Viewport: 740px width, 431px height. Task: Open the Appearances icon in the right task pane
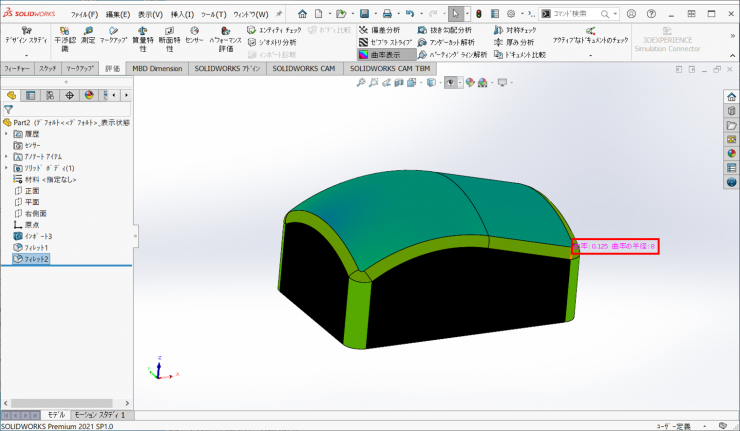point(730,153)
